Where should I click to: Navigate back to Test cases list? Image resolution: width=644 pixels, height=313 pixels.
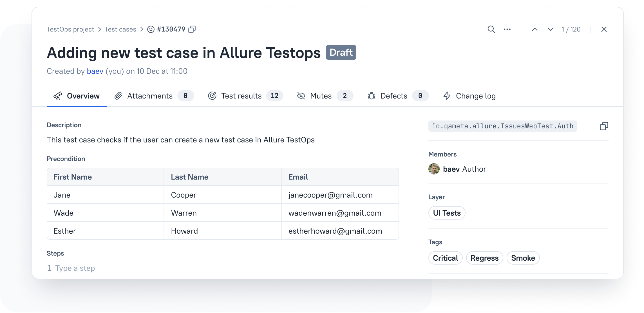point(120,29)
